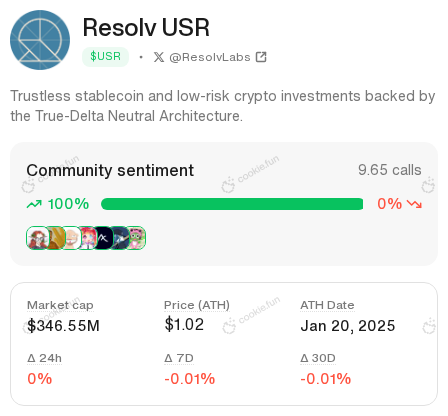Screen dimensions: 448x416
Task: Click the ATH Date label
Action: 327,305
